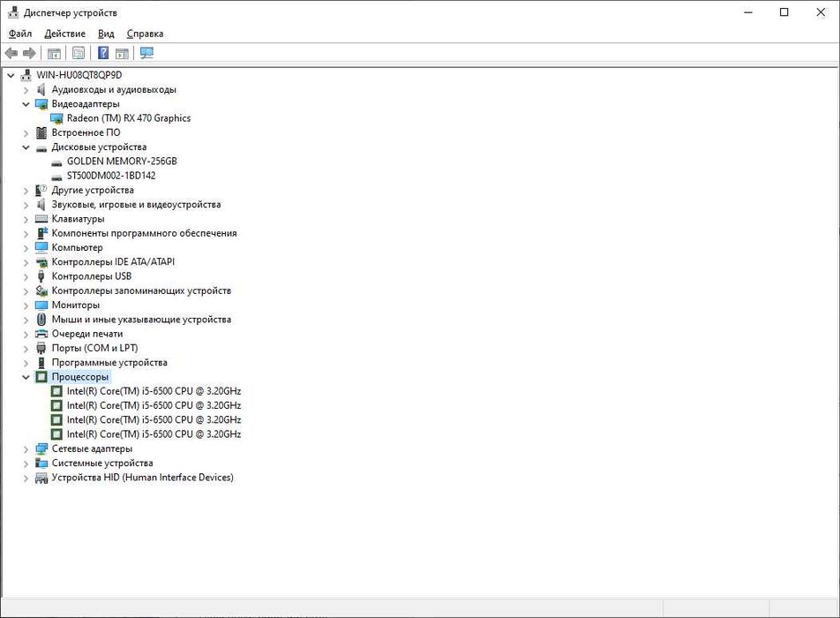This screenshot has height=618, width=840.
Task: Select the Встроенное ПО label
Action: 86,132
